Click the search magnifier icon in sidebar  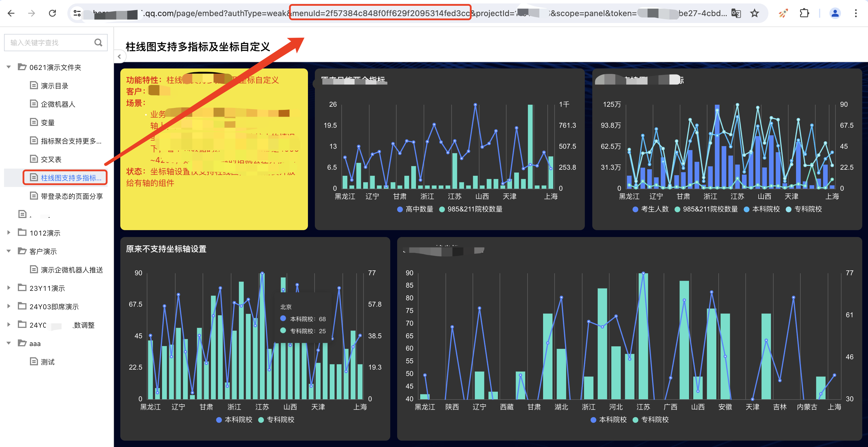click(98, 43)
